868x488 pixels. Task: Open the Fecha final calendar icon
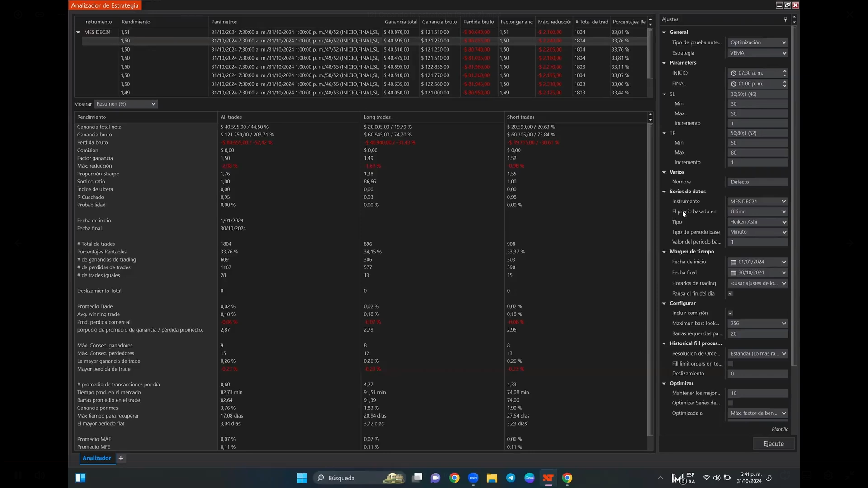coord(734,273)
